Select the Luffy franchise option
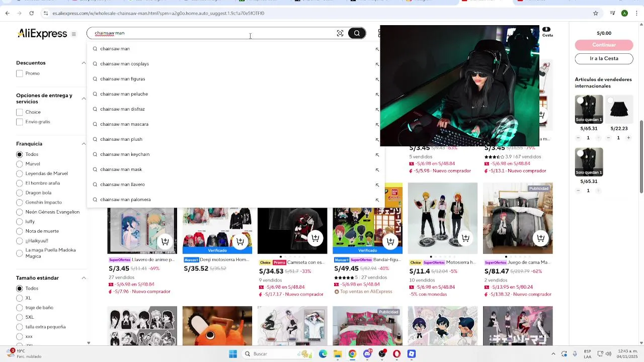Image resolution: width=644 pixels, height=362 pixels. [x=19, y=222]
